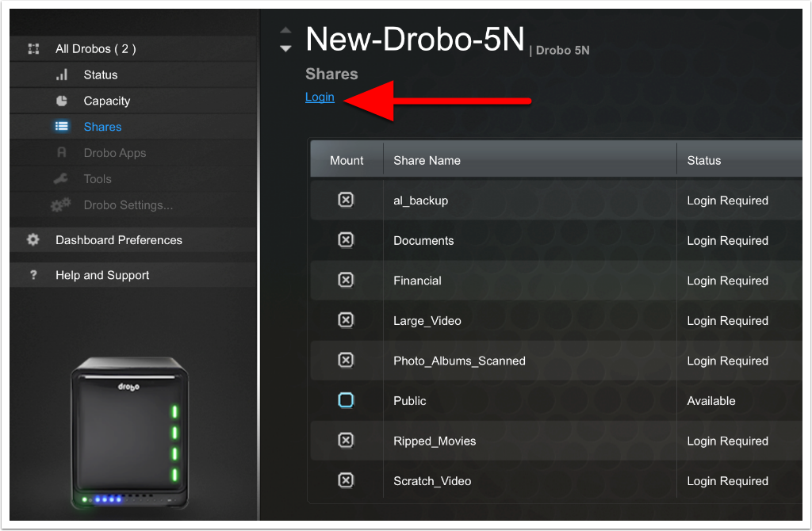Viewport: 812px width, 531px height.
Task: Toggle mount checkbox for al_backup share
Action: coord(346,201)
